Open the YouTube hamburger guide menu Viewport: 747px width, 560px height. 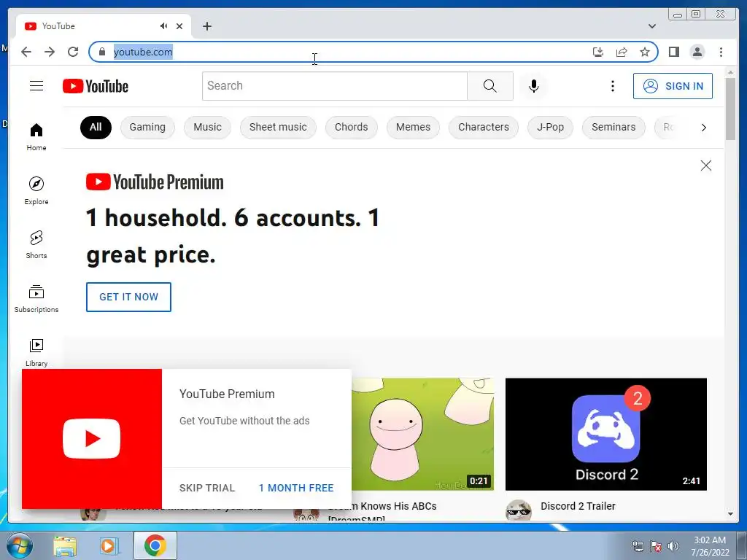[x=36, y=86]
